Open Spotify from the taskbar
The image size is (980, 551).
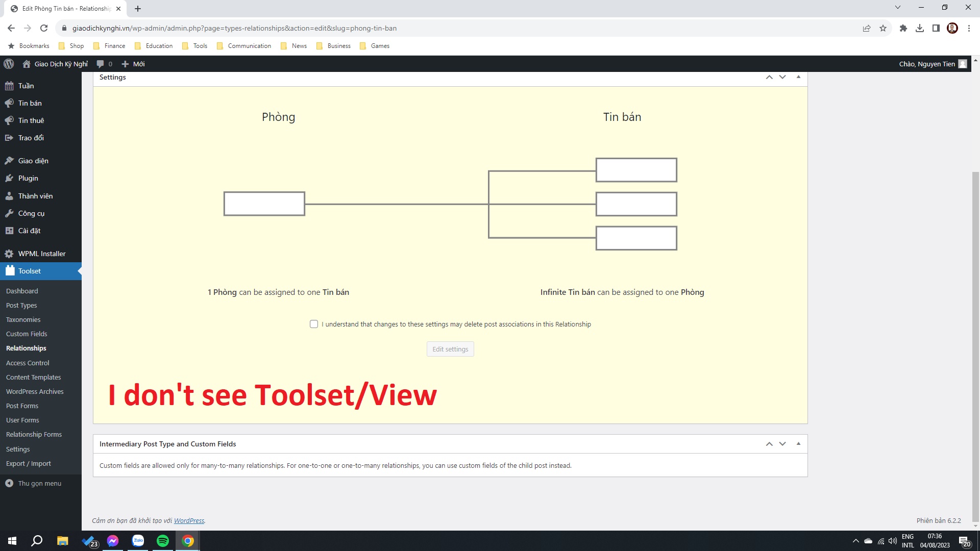coord(163,541)
